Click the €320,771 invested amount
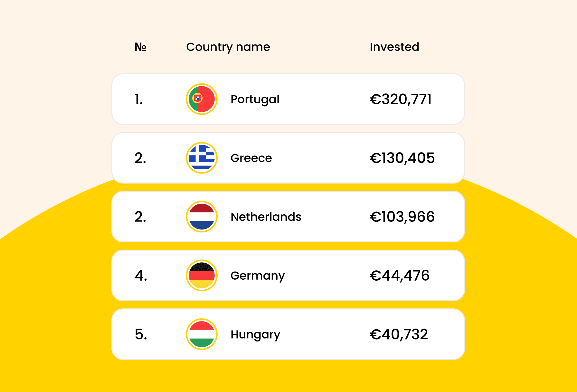577x392 pixels. pyautogui.click(x=401, y=99)
